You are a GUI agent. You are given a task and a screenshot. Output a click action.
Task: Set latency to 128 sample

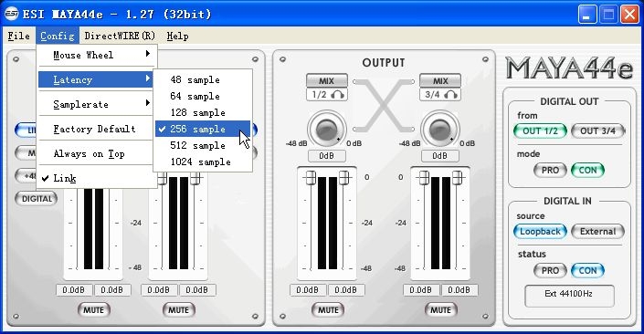pos(203,112)
